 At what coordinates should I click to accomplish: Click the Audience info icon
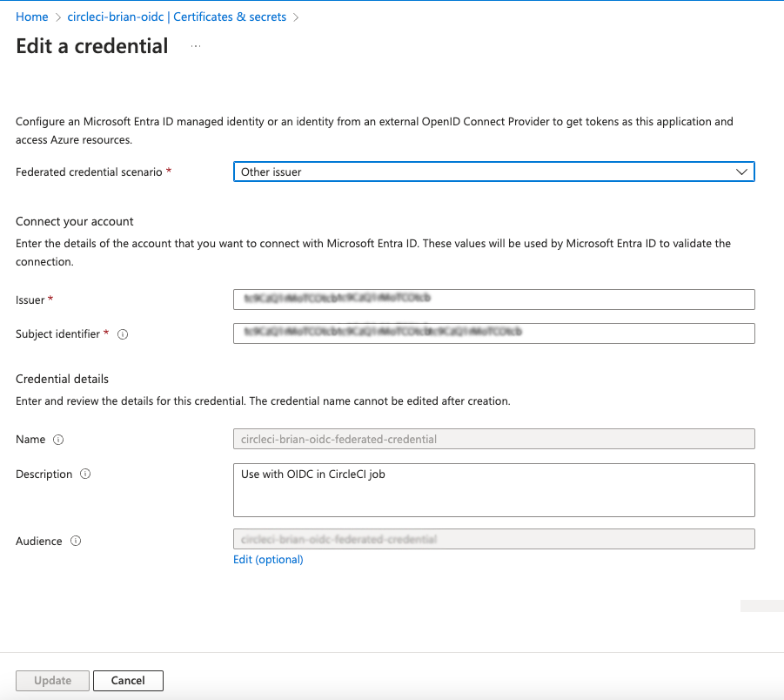pyautogui.click(x=76, y=541)
